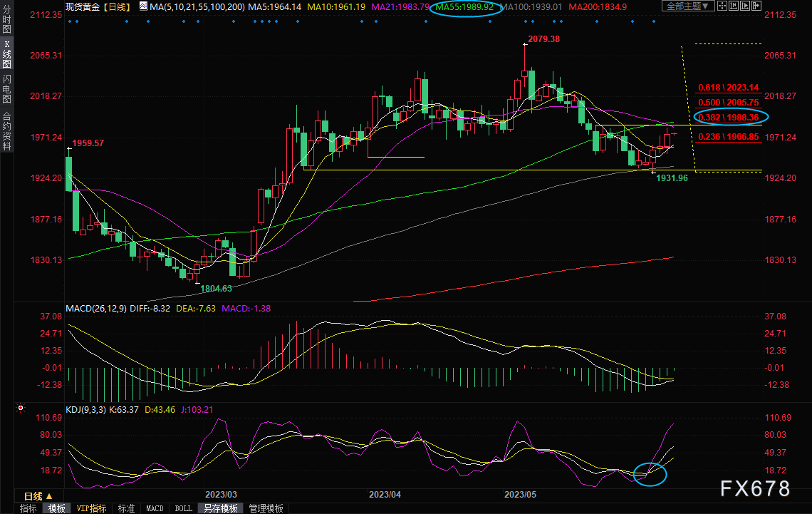Click the 1931.96 price label
The image size is (812, 514).
[672, 178]
